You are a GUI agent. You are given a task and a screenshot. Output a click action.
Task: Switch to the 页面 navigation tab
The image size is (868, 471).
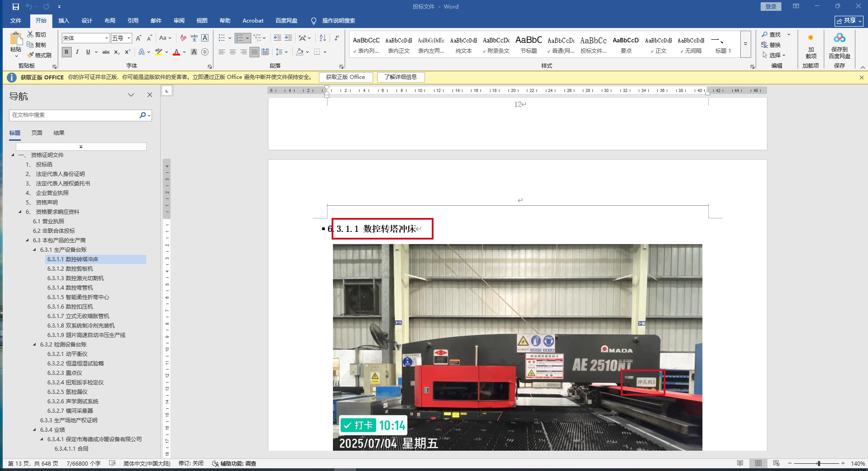pyautogui.click(x=37, y=133)
